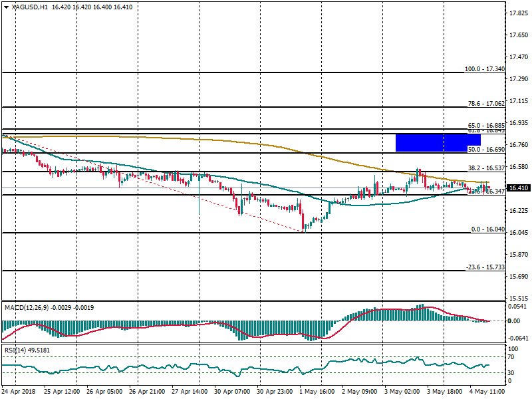
Task: Click the current price tag 16.410
Action: pyautogui.click(x=519, y=188)
